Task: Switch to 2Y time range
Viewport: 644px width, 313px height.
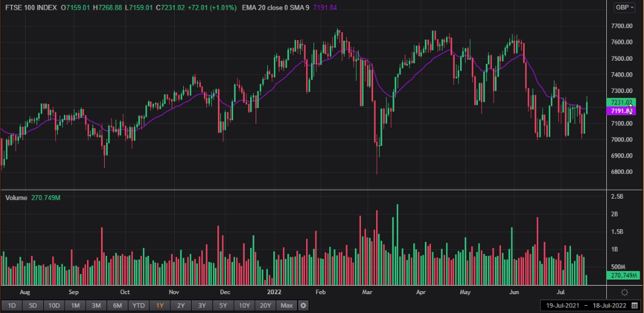Action: 181,305
